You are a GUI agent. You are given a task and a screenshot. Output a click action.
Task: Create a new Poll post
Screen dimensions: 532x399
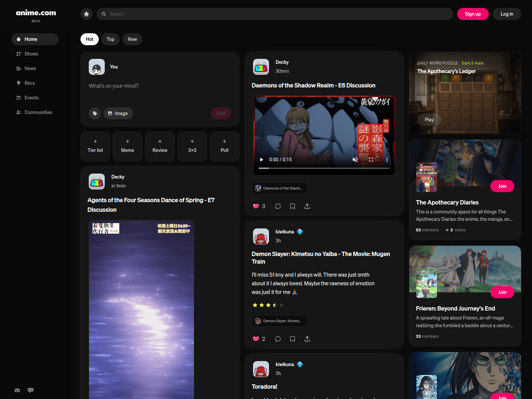point(224,146)
